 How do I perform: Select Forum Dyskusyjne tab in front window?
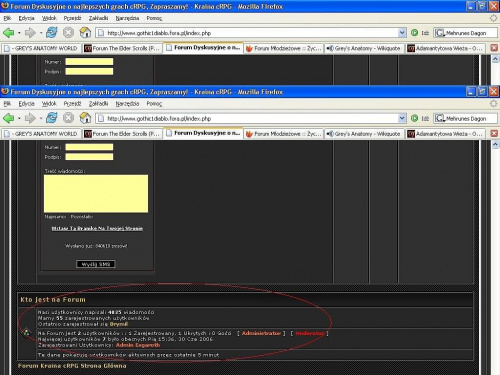click(x=203, y=133)
